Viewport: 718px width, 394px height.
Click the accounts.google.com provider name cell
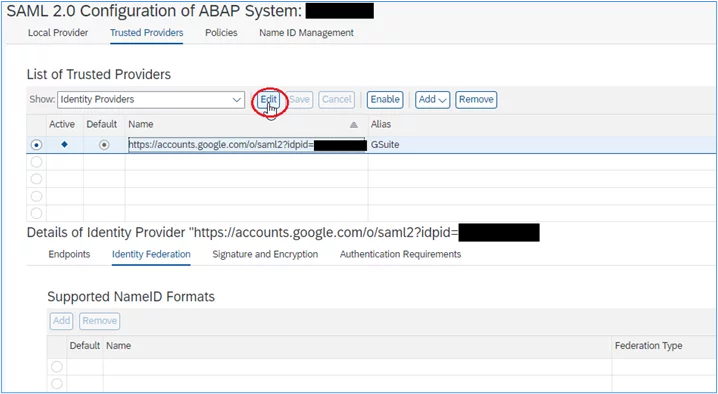click(247, 145)
